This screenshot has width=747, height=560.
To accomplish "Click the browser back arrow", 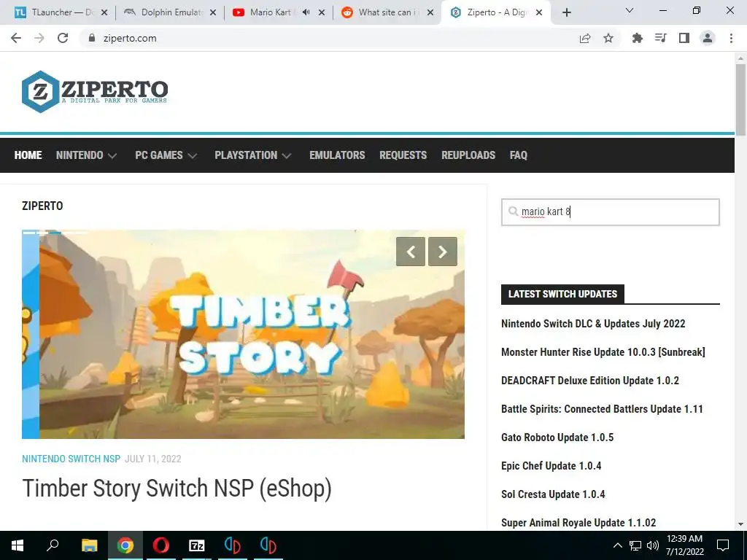I will point(16,38).
